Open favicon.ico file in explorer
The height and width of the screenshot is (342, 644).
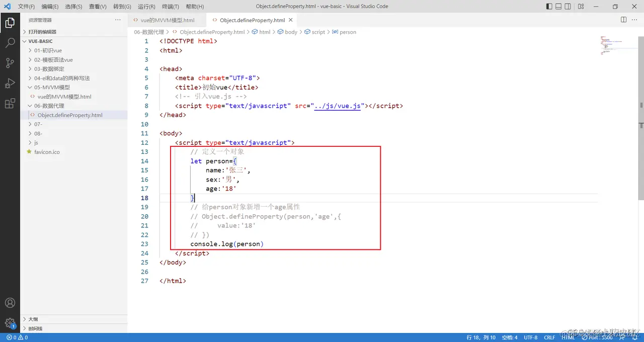[74, 151]
